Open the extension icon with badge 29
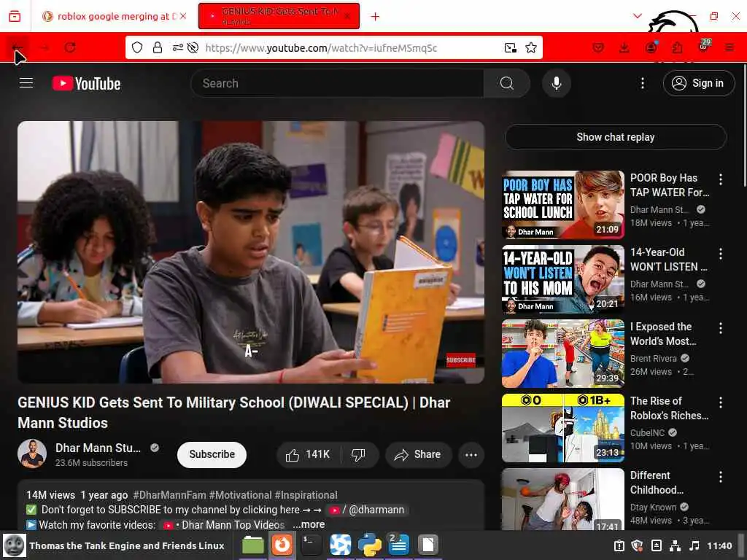The height and width of the screenshot is (560, 747). 704,46
